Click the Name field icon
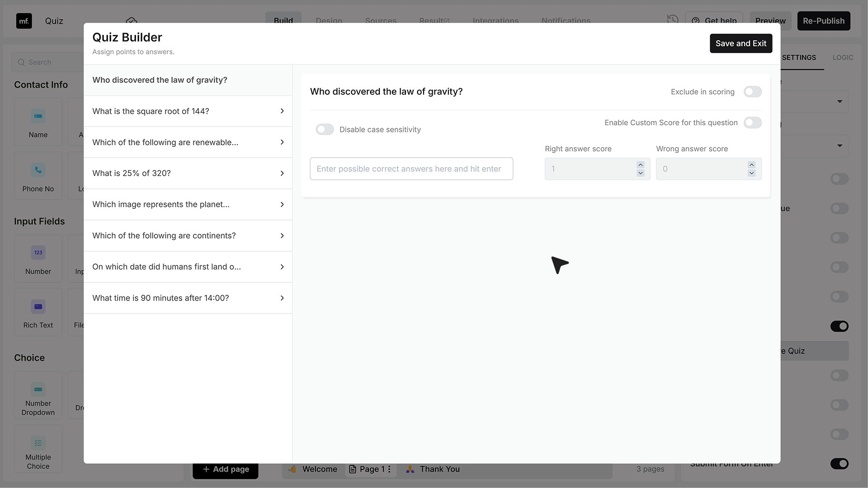Viewport: 868px width, 488px height. (x=38, y=116)
